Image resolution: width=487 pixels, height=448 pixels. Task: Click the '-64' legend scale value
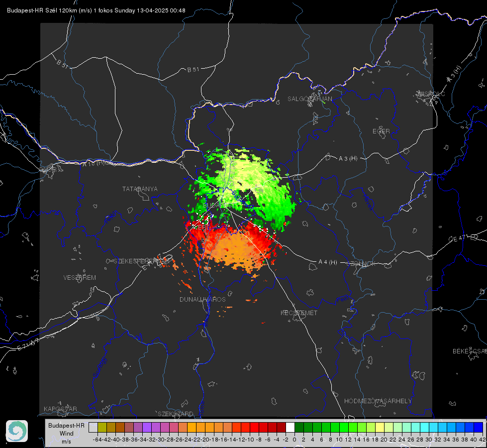97,440
